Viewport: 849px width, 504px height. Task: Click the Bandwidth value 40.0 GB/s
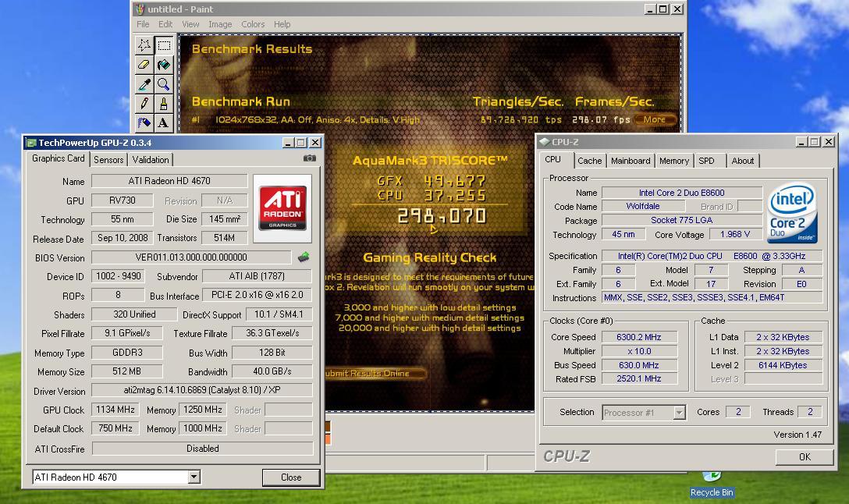272,371
